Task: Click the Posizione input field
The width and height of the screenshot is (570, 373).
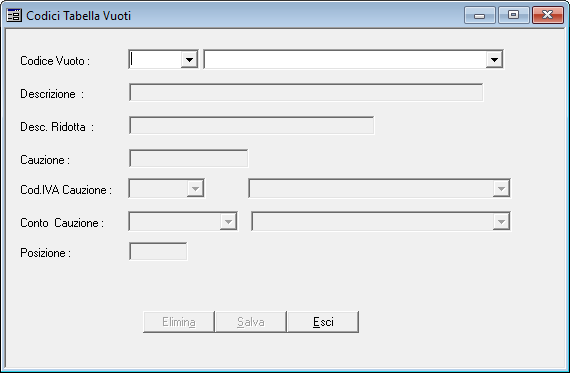Action: point(158,252)
